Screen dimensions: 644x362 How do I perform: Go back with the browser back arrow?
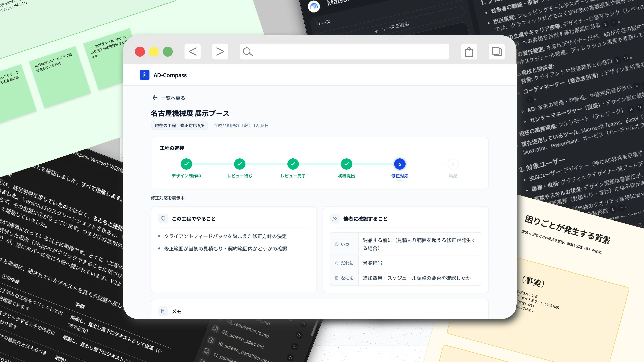(193, 52)
